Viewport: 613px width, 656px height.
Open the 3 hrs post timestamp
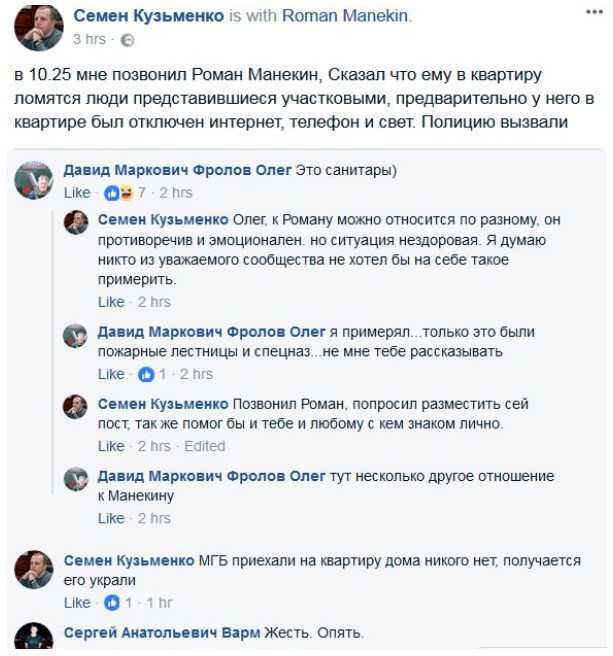89,39
